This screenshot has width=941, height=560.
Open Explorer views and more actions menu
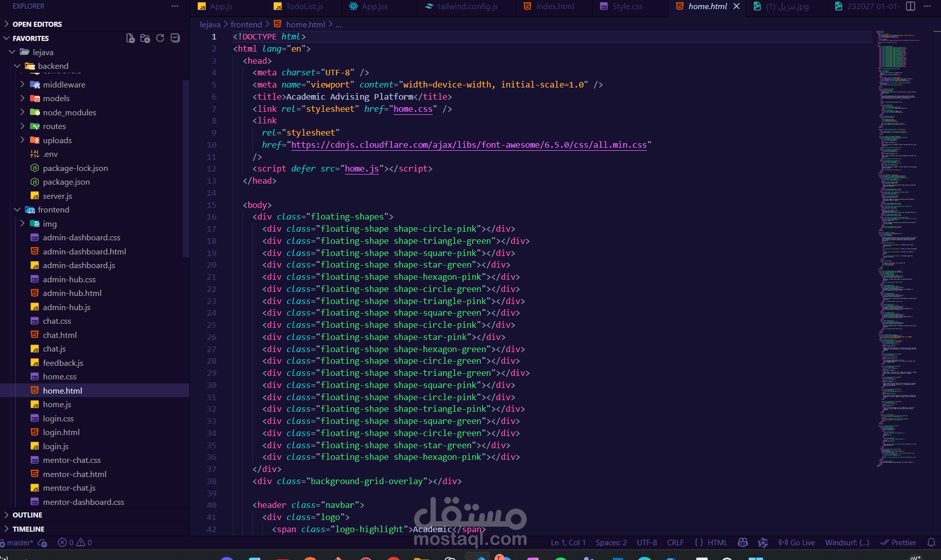click(175, 6)
